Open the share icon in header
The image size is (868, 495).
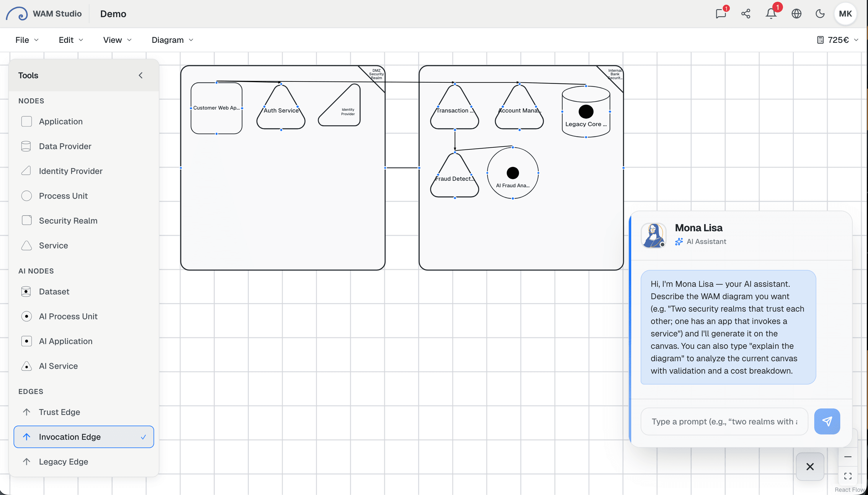746,14
